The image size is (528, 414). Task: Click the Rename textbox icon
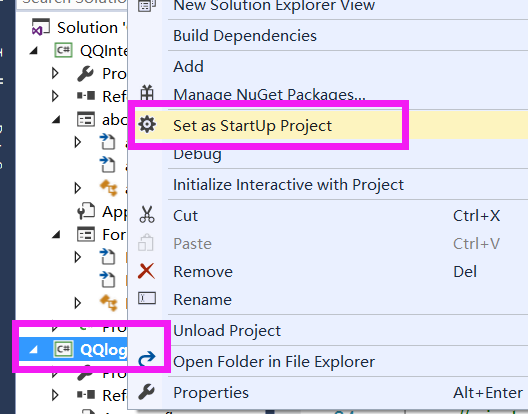coord(147,298)
